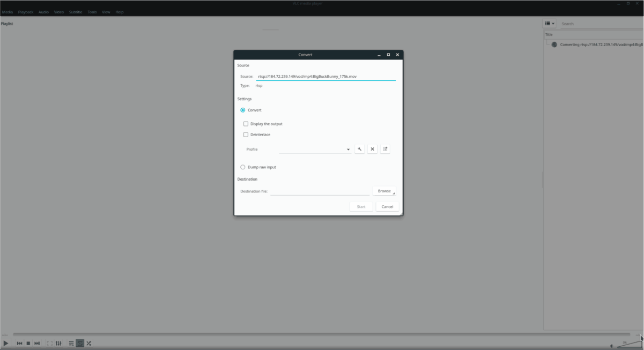Toggle the shuffle/random icon
Viewport: 644px width, 350px height.
click(x=89, y=343)
